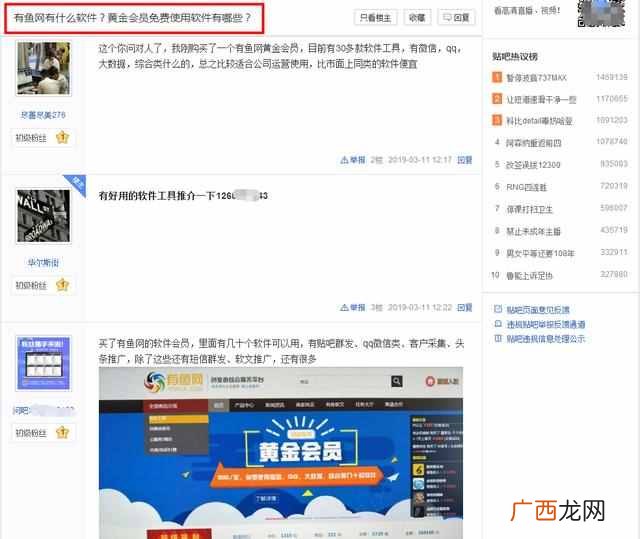
Task: Open the blue avatar of the third poster
Action: coord(44,363)
